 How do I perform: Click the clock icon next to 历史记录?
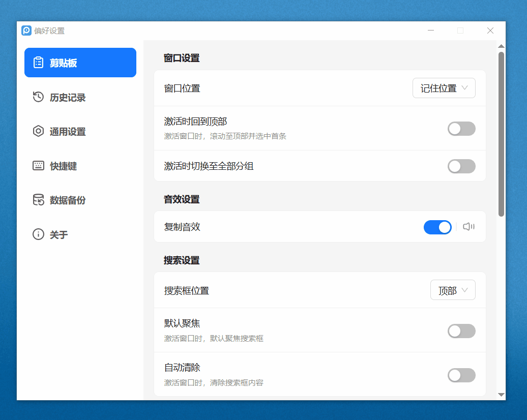tap(38, 97)
